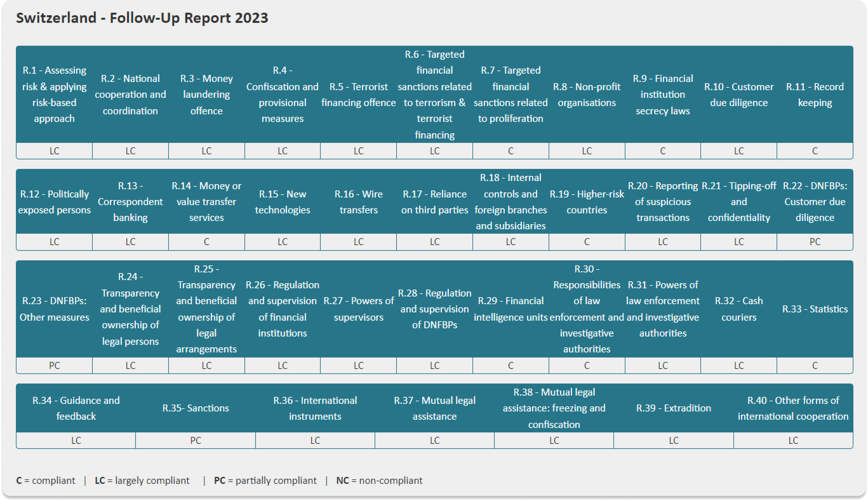Select the R.30 Responsibilities of law enforcement cell
This screenshot has width=868, height=501.
pyautogui.click(x=587, y=309)
